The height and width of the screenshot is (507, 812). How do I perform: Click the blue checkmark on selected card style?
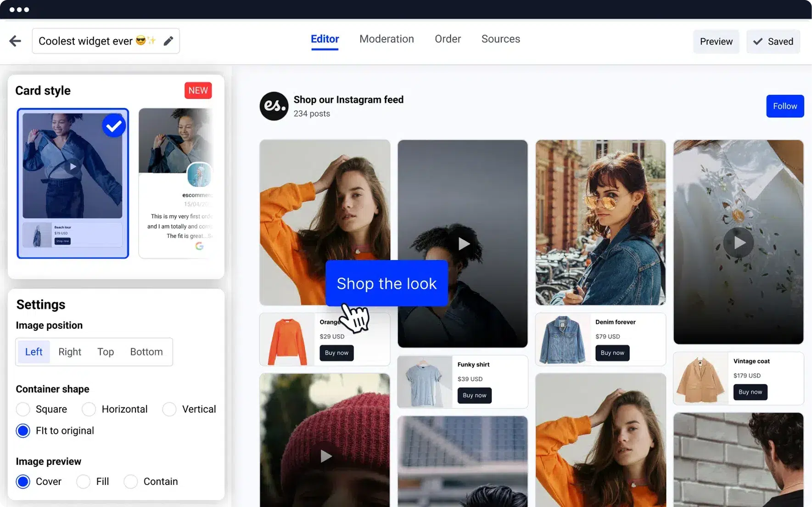[114, 126]
